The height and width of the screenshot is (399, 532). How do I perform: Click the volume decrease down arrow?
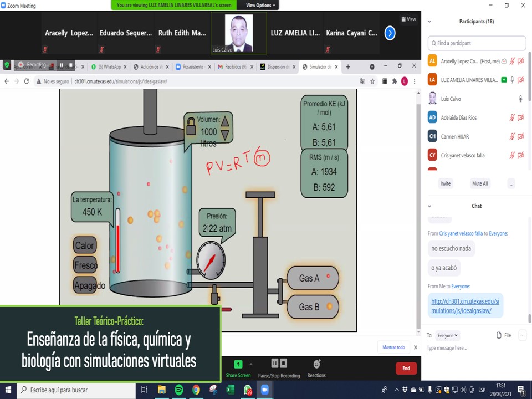225,134
